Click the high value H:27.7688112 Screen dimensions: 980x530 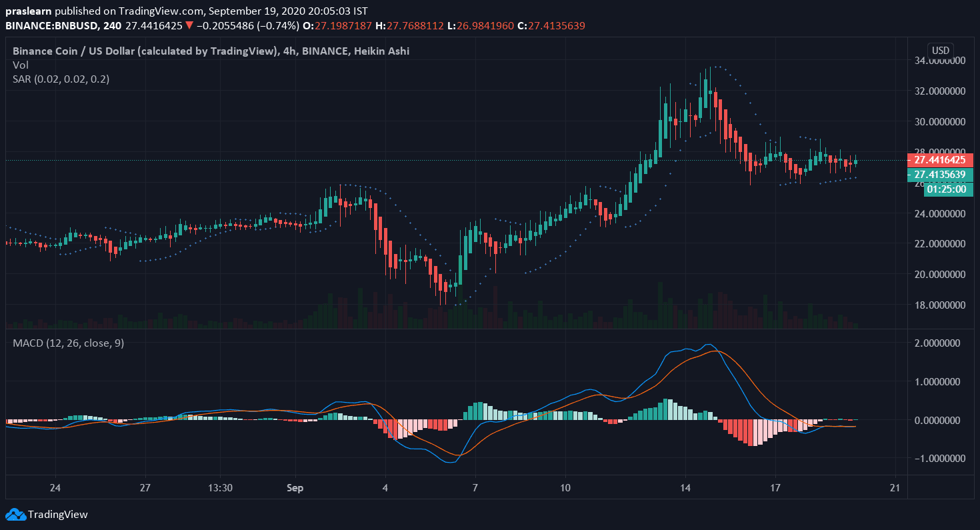(x=409, y=25)
